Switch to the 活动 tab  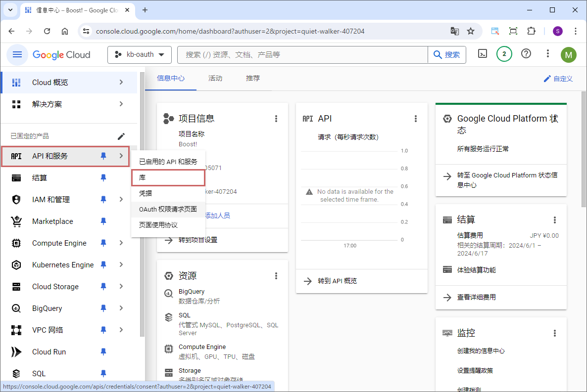point(215,79)
